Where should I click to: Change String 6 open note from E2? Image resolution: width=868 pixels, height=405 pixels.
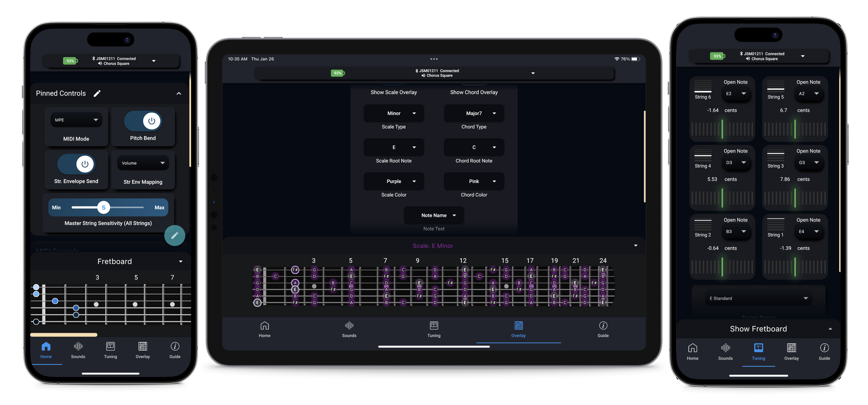click(x=736, y=93)
